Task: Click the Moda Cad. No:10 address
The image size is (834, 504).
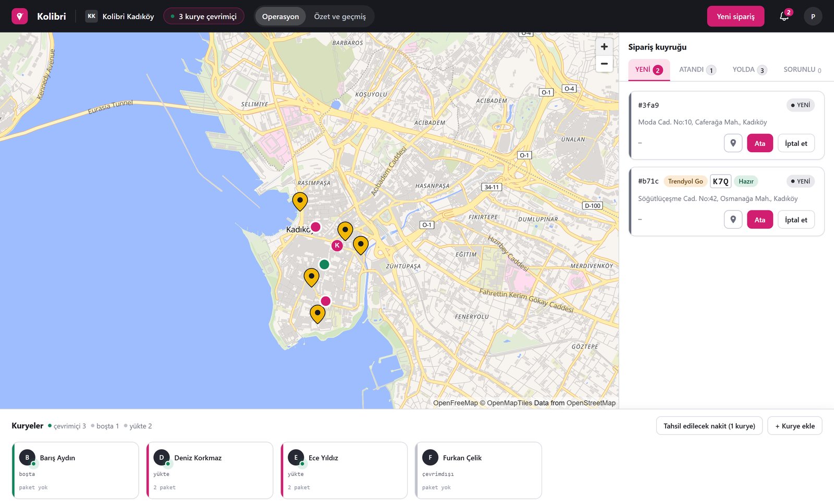Action: 702,122
